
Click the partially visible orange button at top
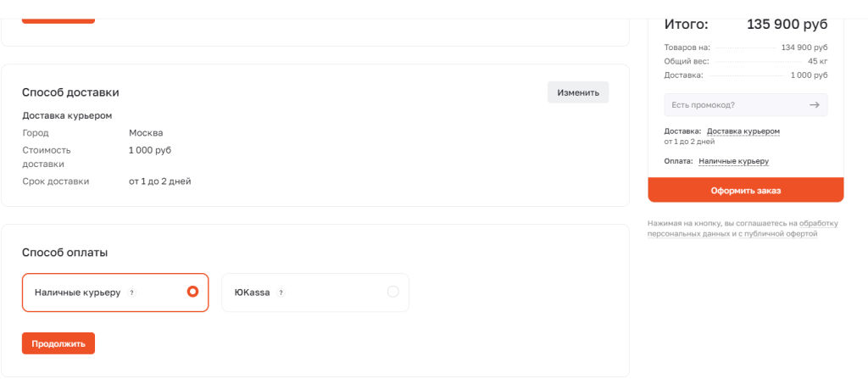(x=58, y=15)
